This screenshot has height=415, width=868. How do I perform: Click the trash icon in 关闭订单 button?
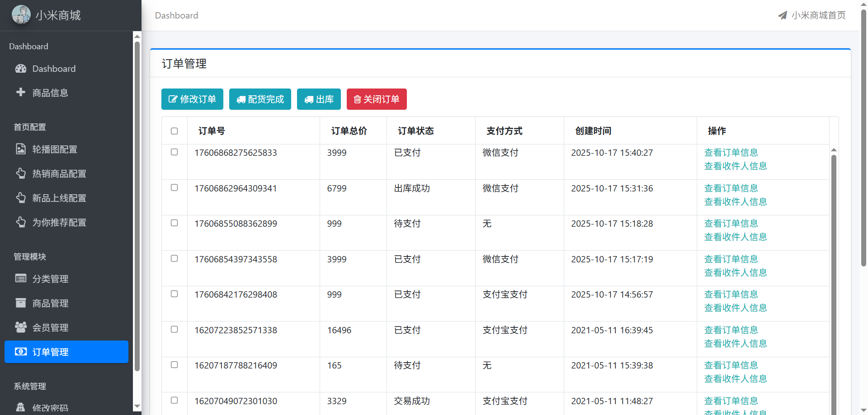coord(357,99)
